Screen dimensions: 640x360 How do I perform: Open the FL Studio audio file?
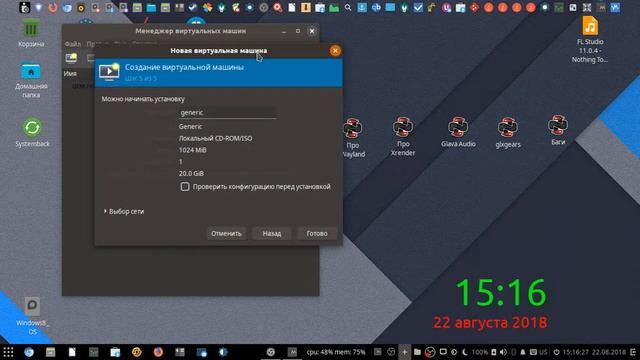point(590,40)
